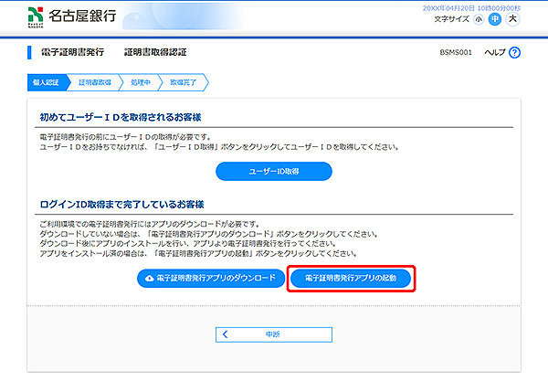Open the ヘルプ text link
This screenshot has width=548, height=392.
coord(494,53)
